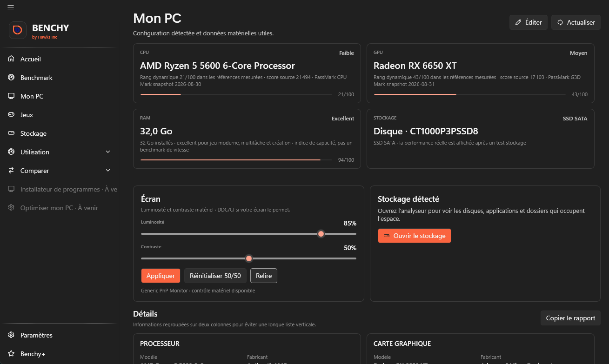Image resolution: width=609 pixels, height=364 pixels.
Task: Click the Radeon RX 6650 XT title
Action: 415,66
